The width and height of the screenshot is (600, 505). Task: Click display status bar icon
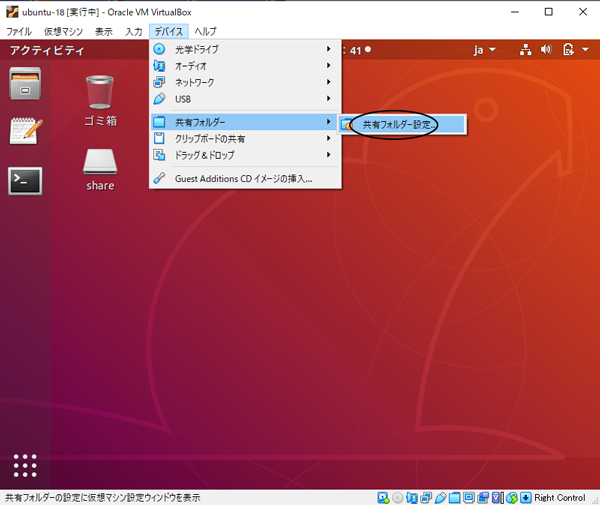click(x=469, y=498)
